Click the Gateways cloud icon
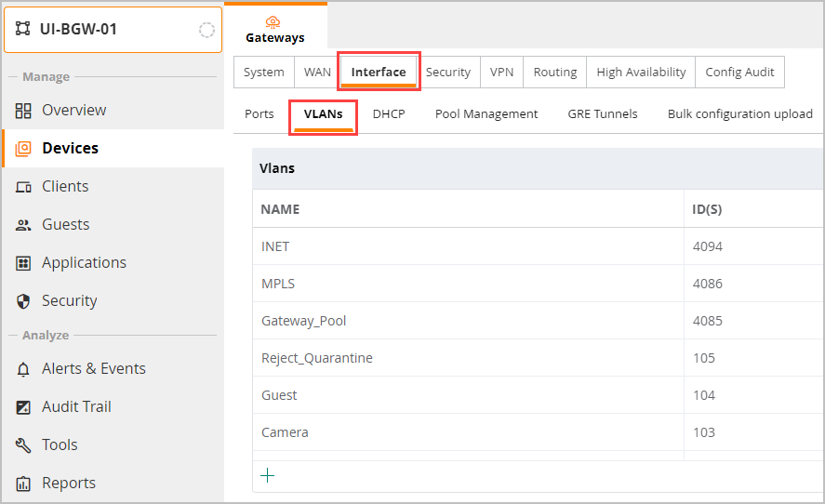 tap(273, 22)
